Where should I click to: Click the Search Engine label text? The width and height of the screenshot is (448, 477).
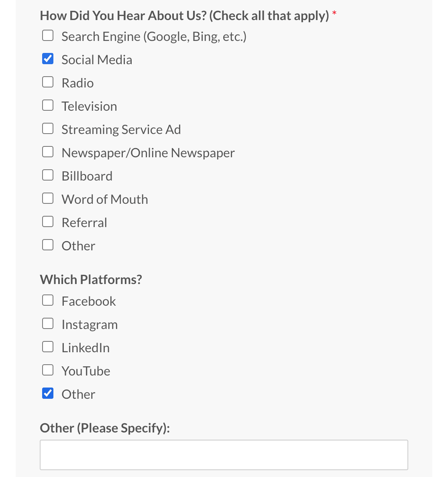[154, 36]
